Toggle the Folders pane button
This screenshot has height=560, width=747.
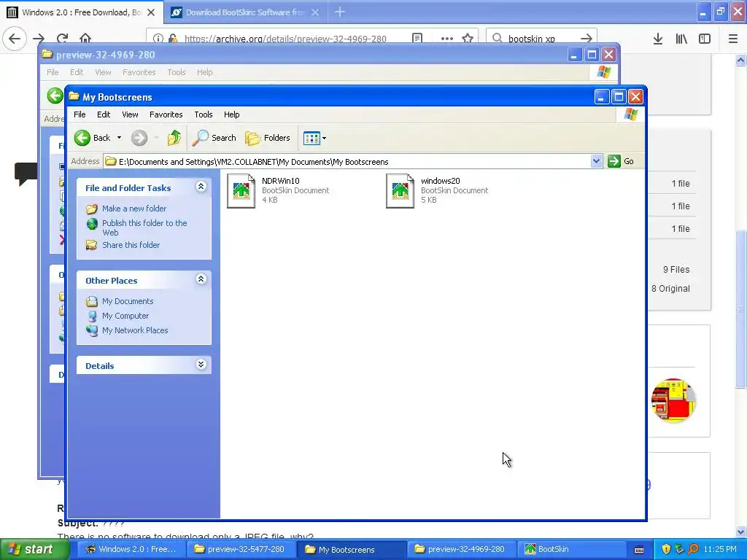coord(267,138)
